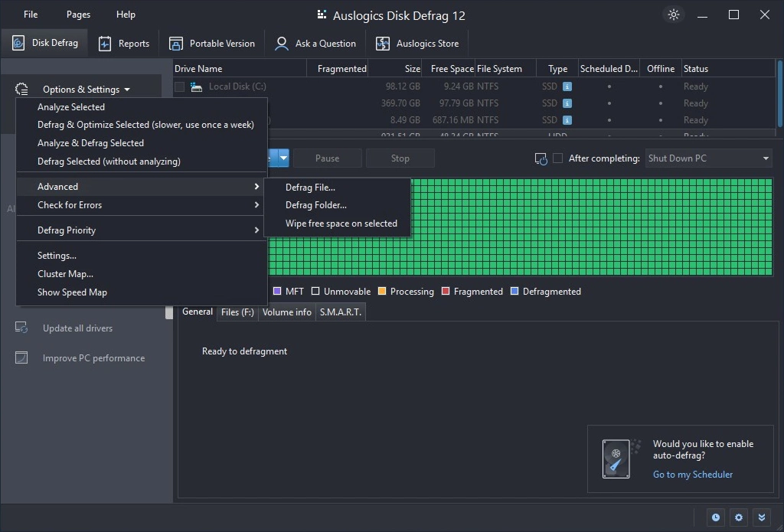The image size is (784, 532).
Task: Switch to the S.M.A.R.T. tab
Action: pos(340,312)
